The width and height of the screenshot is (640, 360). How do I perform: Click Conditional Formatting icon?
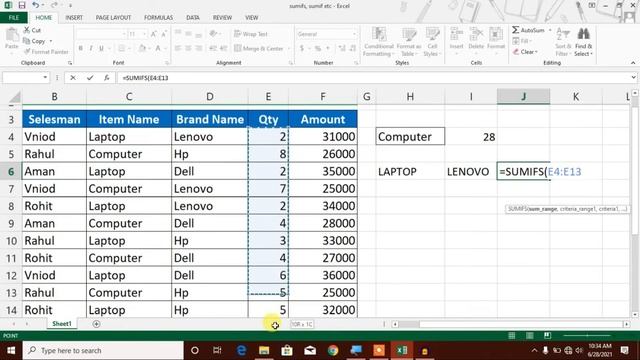[379, 35]
